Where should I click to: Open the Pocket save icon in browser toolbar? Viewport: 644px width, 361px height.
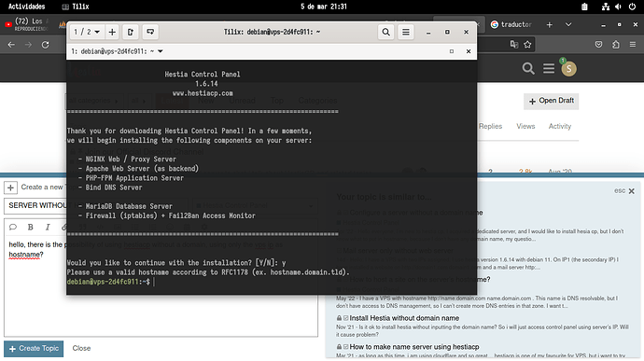[x=599, y=45]
